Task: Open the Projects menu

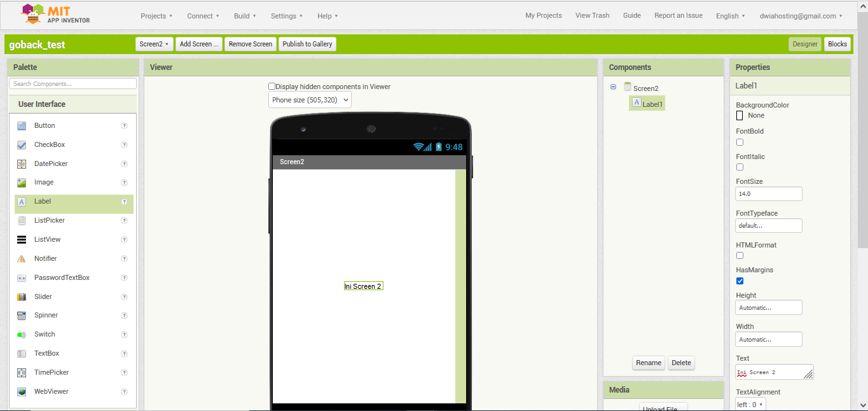Action: (x=156, y=16)
